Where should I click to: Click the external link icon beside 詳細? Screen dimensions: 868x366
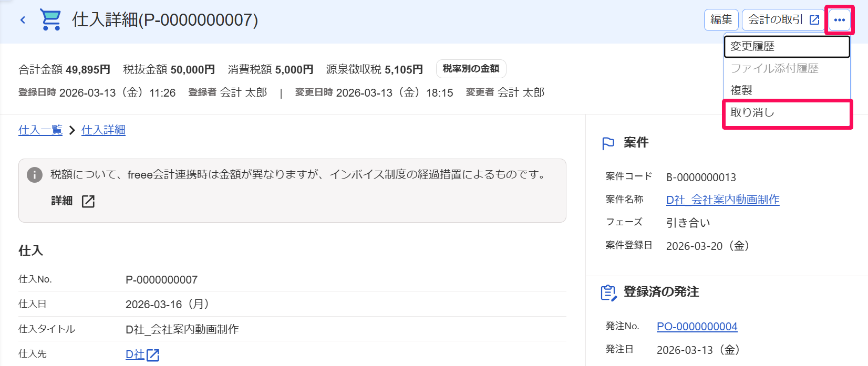click(88, 201)
